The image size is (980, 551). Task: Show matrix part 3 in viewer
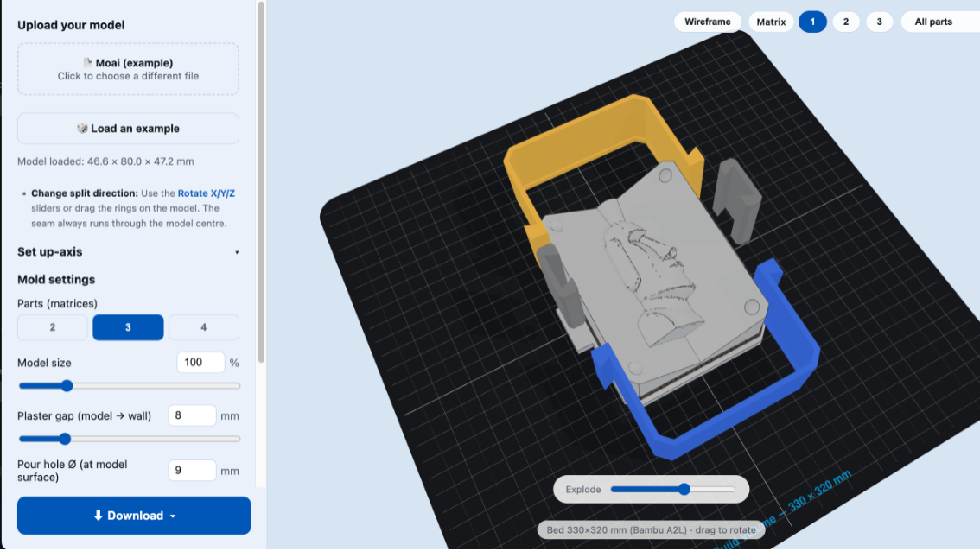point(880,22)
